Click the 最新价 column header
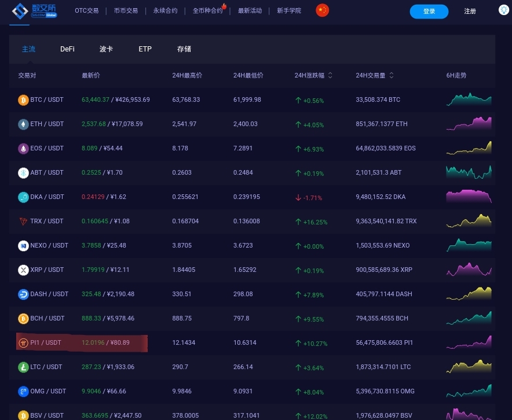 91,76
